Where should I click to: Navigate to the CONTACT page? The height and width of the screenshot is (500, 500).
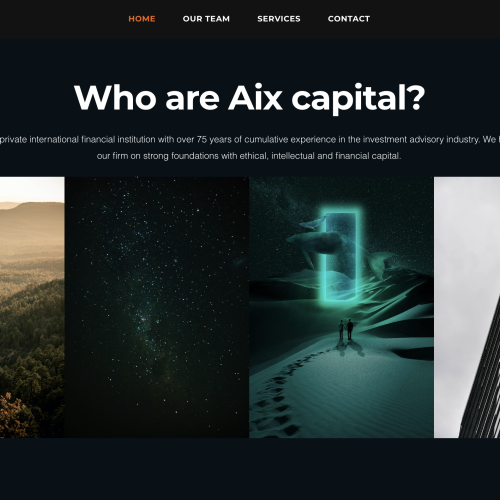coord(349,19)
